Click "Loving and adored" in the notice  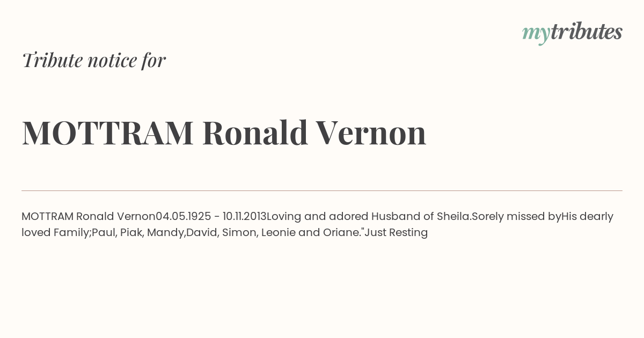pyautogui.click(x=318, y=217)
